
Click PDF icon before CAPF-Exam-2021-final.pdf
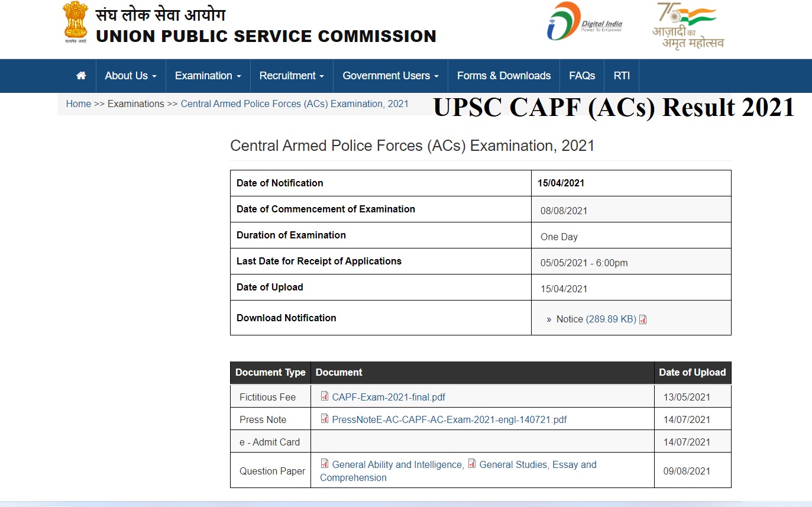click(324, 396)
